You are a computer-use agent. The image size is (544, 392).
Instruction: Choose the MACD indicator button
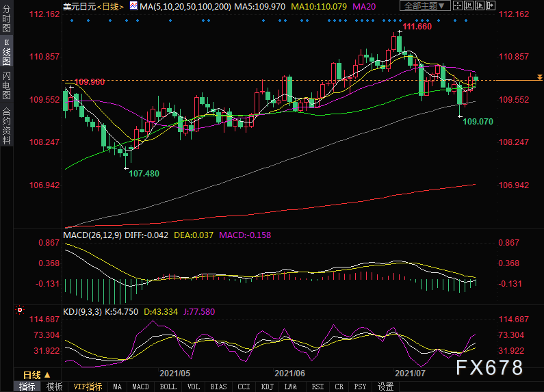click(x=140, y=387)
